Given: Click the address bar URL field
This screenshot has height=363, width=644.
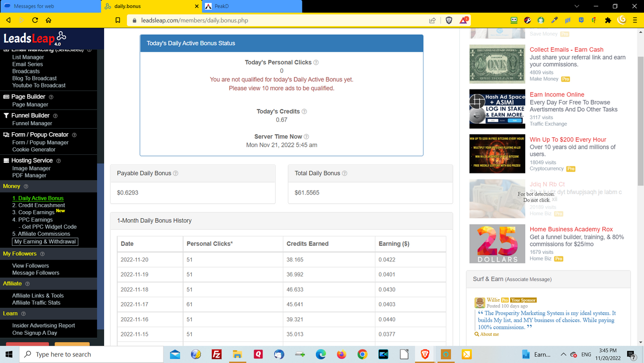Looking at the screenshot, I should [x=277, y=21].
